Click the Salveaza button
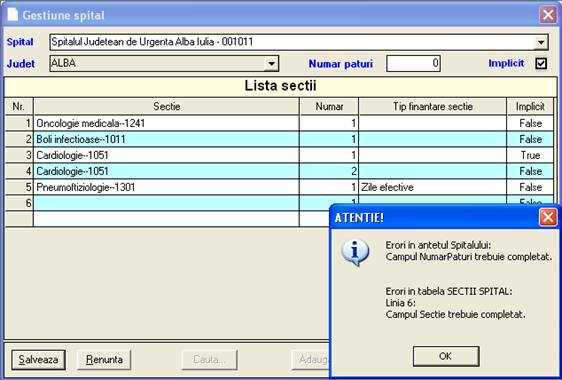 tap(38, 359)
